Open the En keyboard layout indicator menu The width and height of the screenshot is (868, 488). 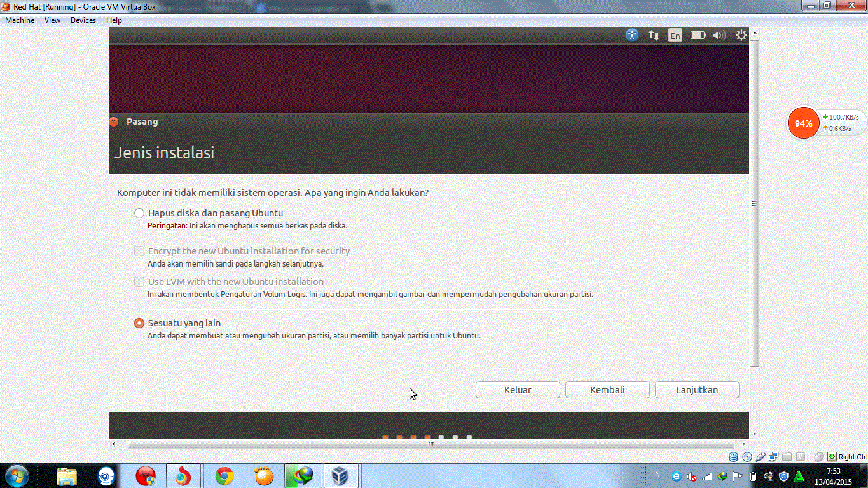click(x=675, y=35)
